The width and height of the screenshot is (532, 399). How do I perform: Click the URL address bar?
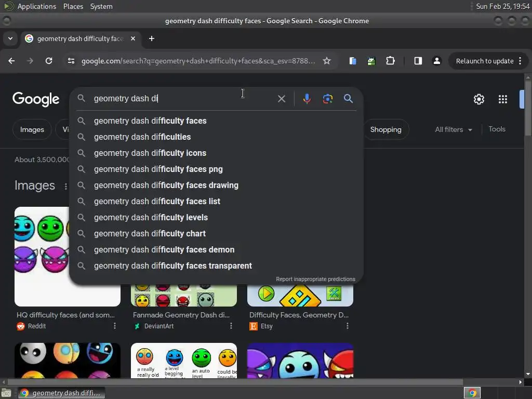coord(198,61)
